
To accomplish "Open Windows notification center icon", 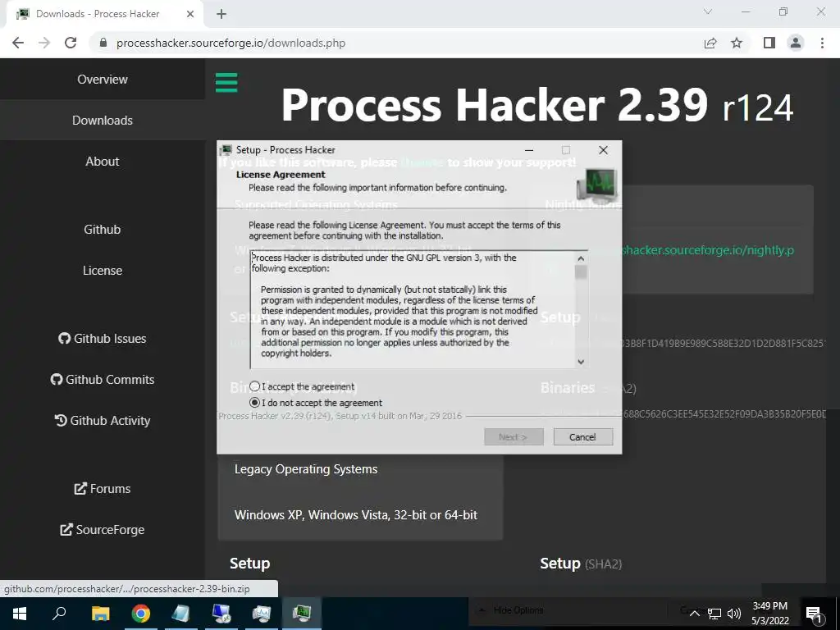I will (x=814, y=614).
